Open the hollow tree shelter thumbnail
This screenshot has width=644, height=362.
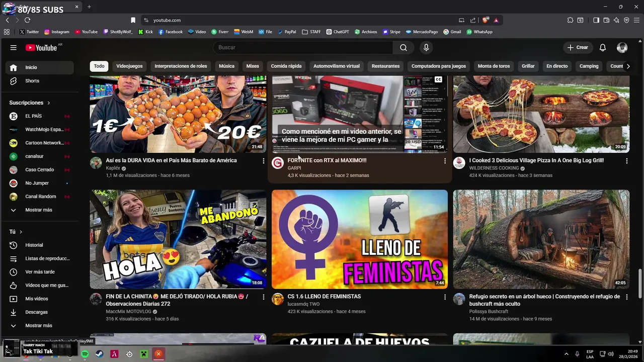541,239
